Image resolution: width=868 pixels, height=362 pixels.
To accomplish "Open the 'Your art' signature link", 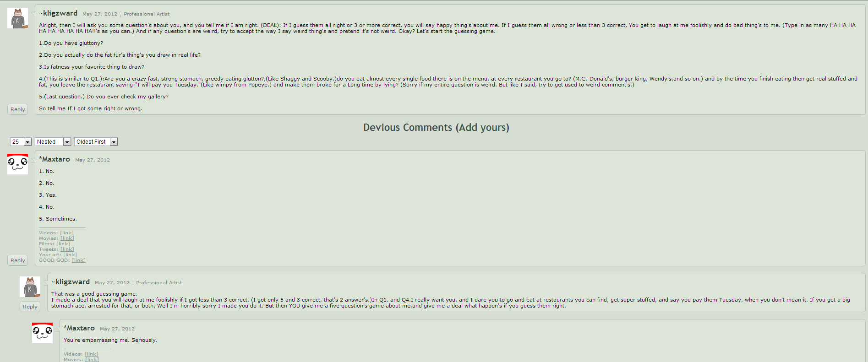I will (70, 255).
